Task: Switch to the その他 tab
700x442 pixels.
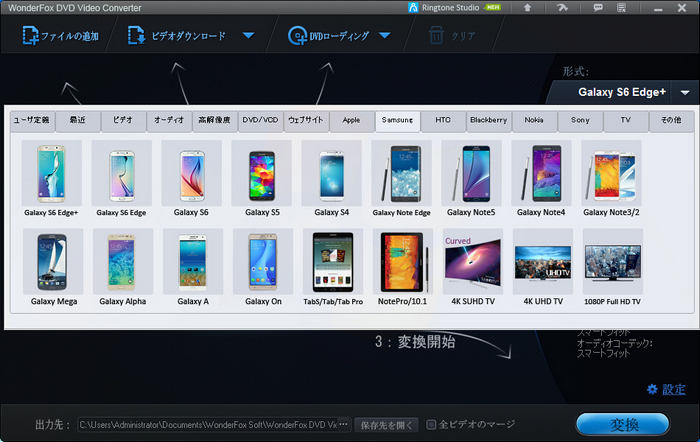Action: (671, 121)
